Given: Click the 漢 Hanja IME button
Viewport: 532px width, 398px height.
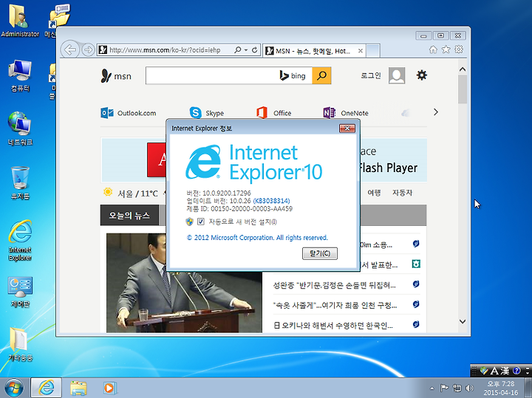Looking at the screenshot, I should [505, 371].
